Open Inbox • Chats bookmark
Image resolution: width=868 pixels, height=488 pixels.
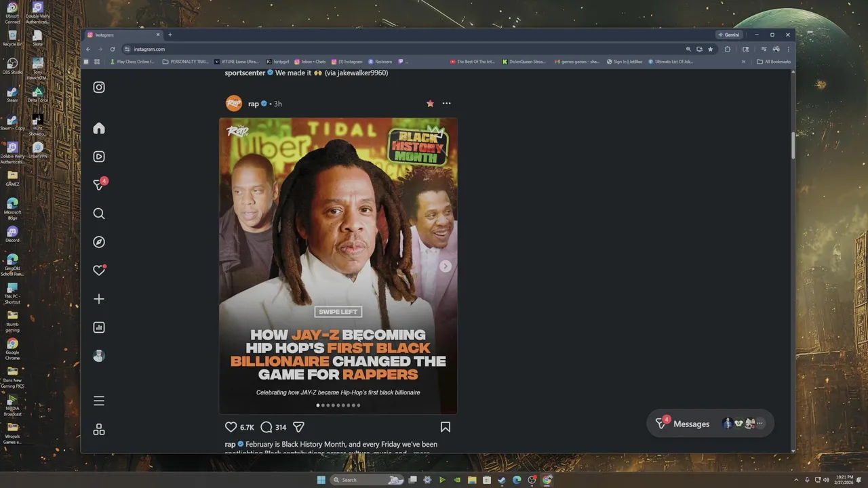(x=310, y=62)
